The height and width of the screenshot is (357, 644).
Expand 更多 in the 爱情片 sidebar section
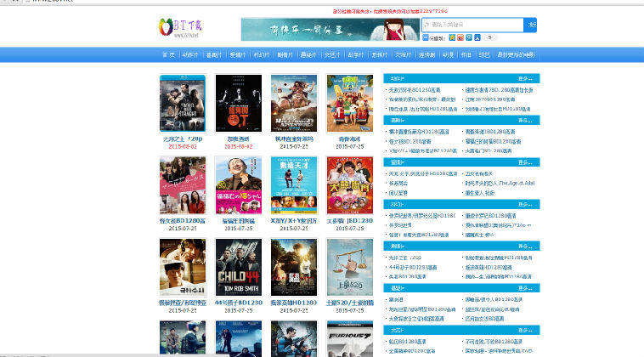click(525, 162)
